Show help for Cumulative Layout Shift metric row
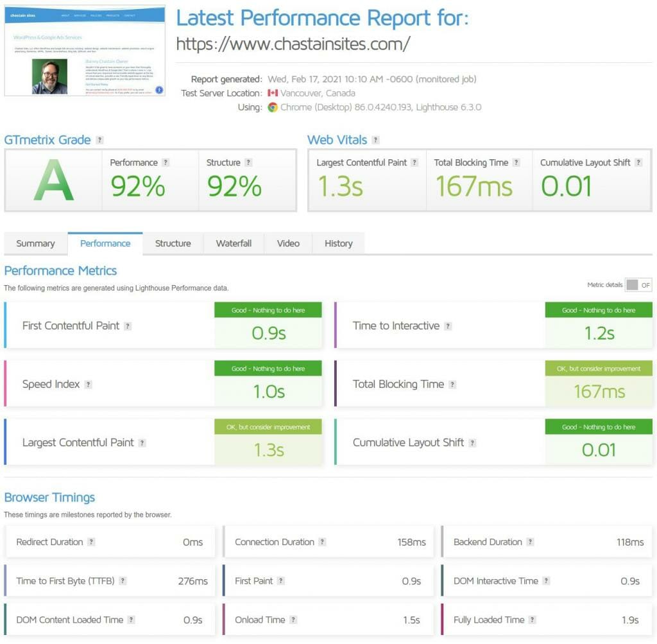The height and width of the screenshot is (644, 657). (x=472, y=443)
